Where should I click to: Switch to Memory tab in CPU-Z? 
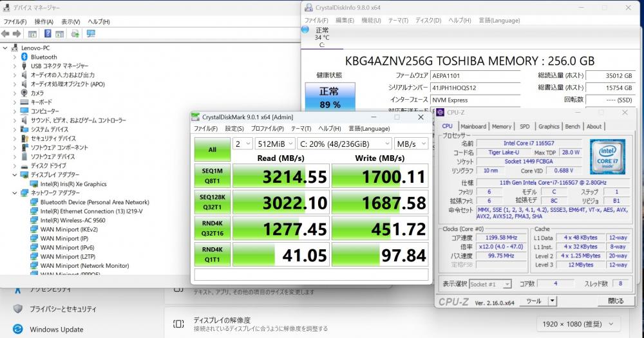pos(502,126)
